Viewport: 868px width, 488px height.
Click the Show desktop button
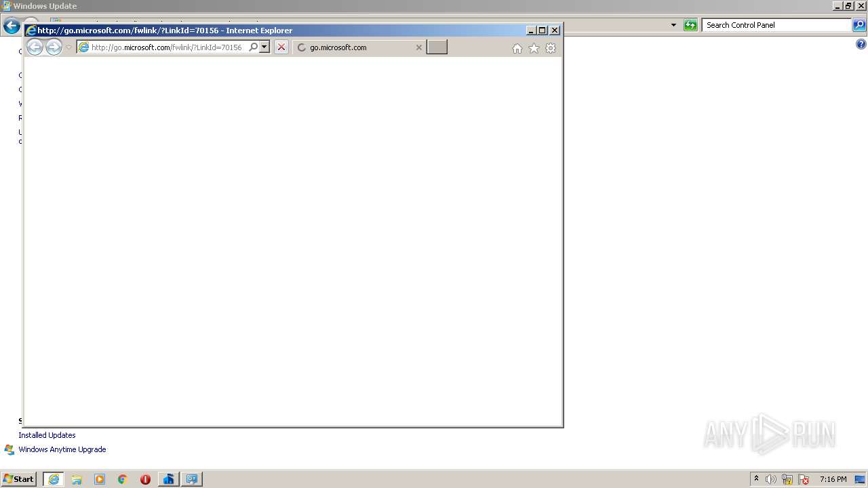(x=861, y=479)
